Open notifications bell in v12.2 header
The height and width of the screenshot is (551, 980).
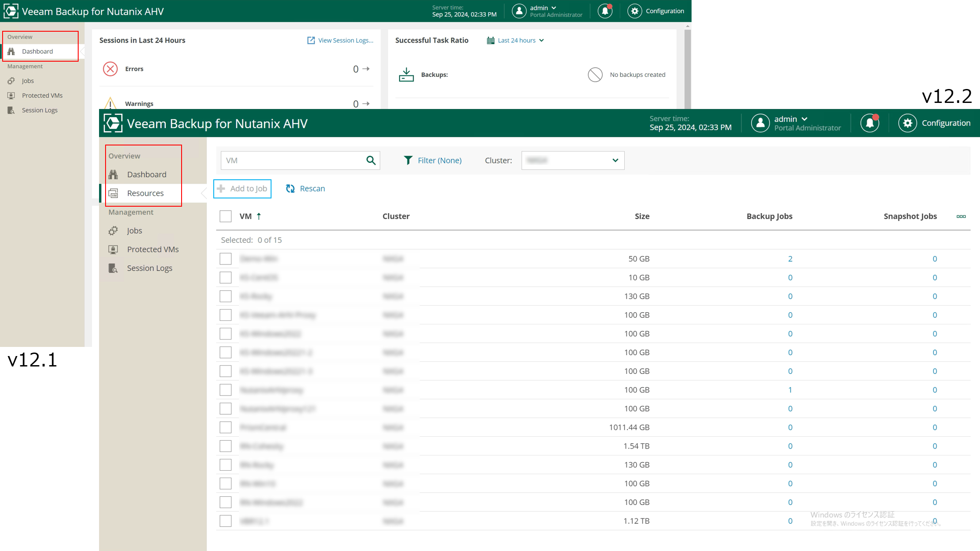coord(870,123)
